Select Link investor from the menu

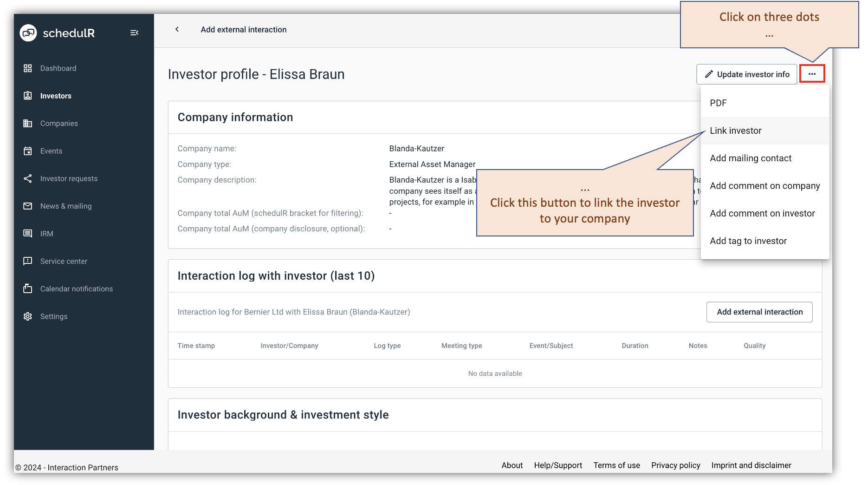click(x=735, y=131)
